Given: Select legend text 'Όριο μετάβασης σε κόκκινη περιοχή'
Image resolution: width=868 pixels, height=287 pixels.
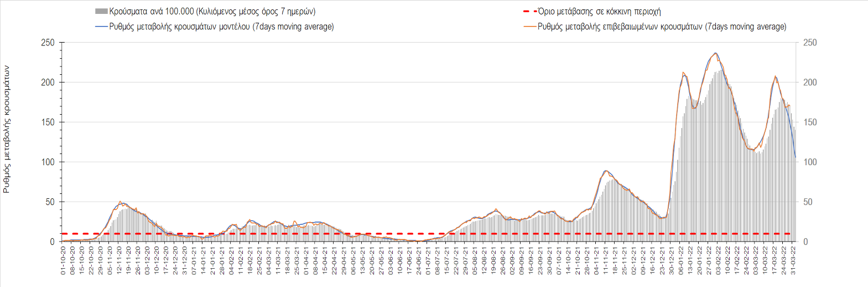Looking at the screenshot, I should pyautogui.click(x=600, y=11).
